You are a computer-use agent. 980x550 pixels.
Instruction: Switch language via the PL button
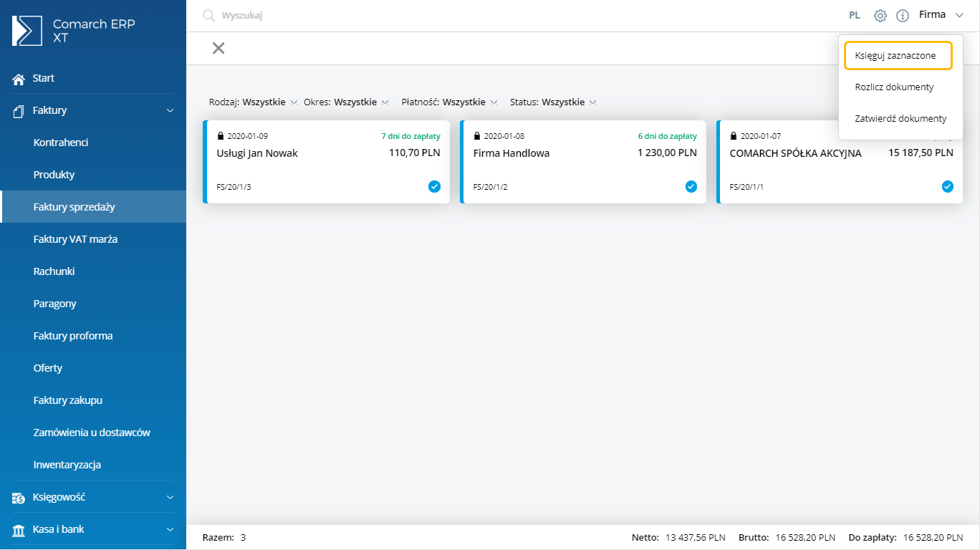click(x=855, y=15)
